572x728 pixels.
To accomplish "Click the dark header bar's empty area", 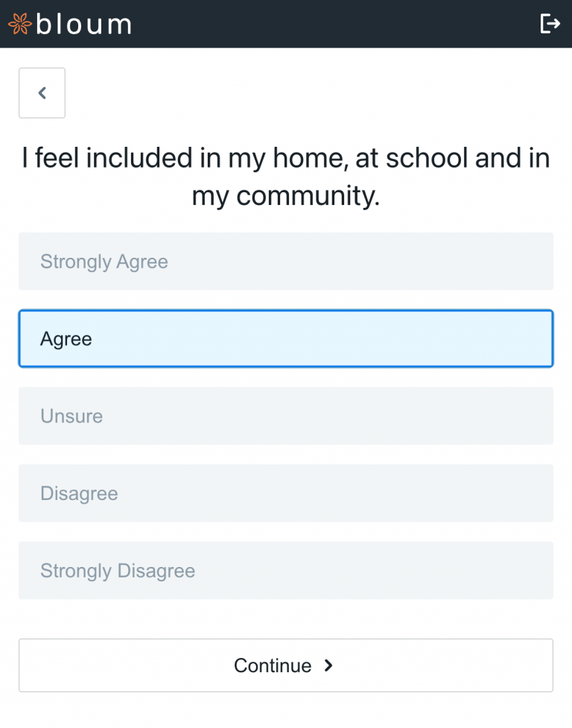I will pos(335,24).
